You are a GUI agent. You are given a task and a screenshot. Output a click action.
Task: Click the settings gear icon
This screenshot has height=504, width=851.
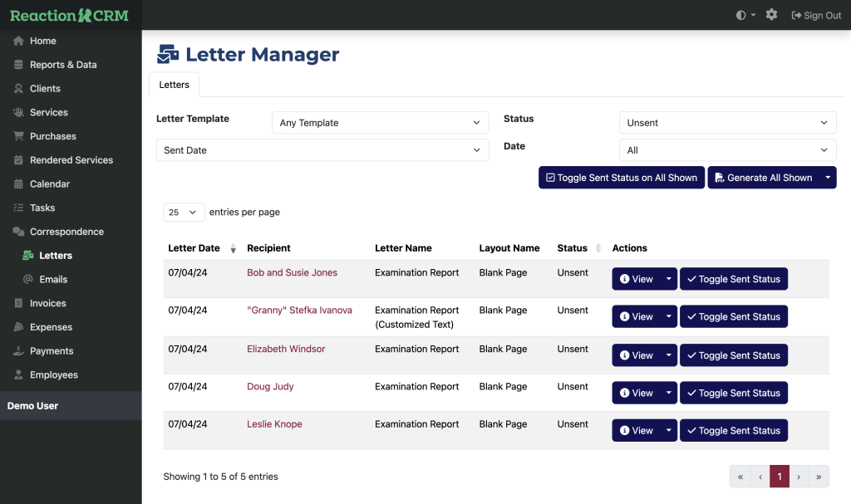(x=771, y=15)
